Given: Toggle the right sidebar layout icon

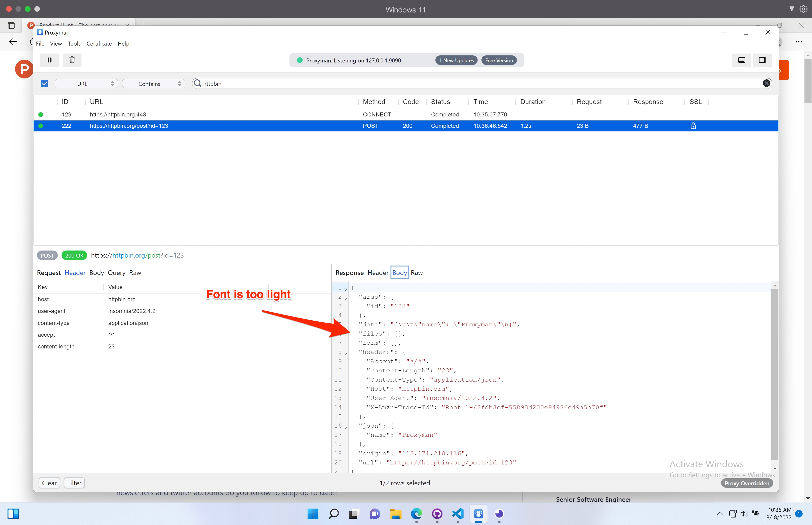Looking at the screenshot, I should (762, 60).
